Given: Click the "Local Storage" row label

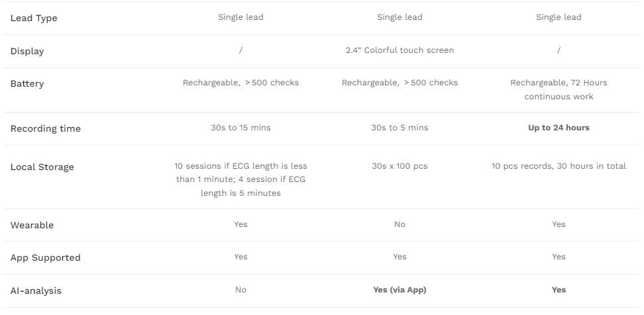Looking at the screenshot, I should (x=42, y=167).
